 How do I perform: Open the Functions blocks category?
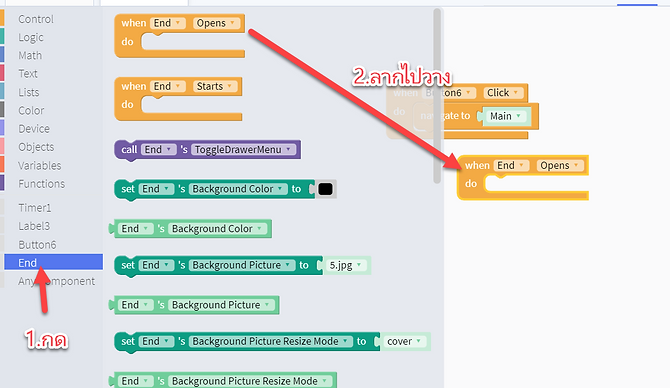click(41, 184)
